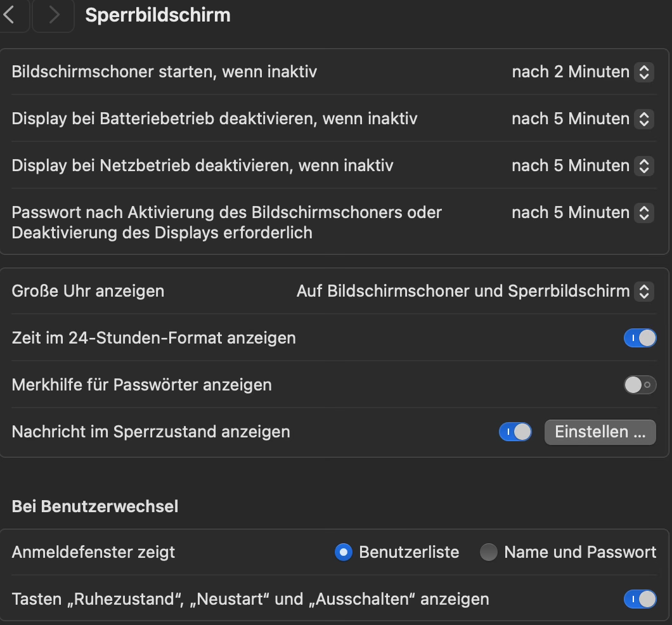Click the Einstellen … button

pyautogui.click(x=600, y=432)
